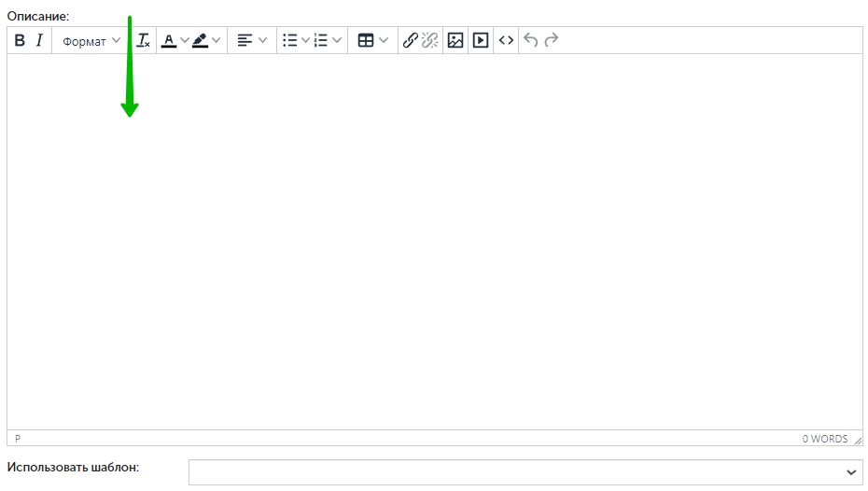The width and height of the screenshot is (868, 491).
Task: Click the insert link icon
Action: coord(410,40)
